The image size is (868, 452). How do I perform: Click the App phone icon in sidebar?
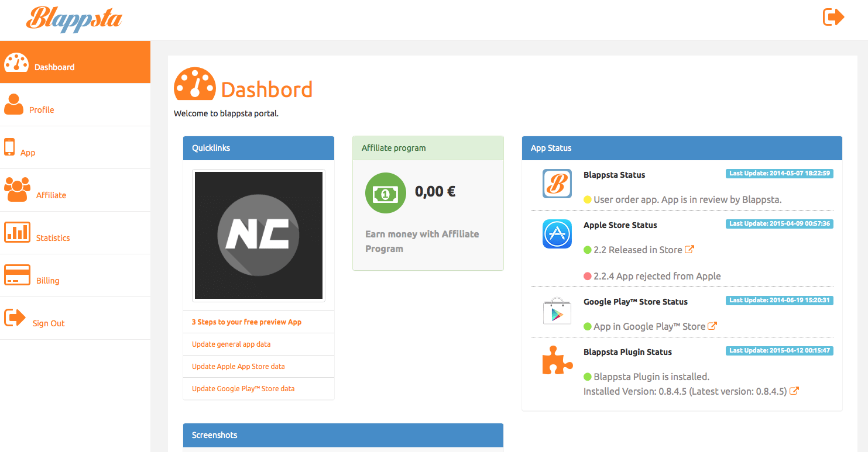coord(9,147)
